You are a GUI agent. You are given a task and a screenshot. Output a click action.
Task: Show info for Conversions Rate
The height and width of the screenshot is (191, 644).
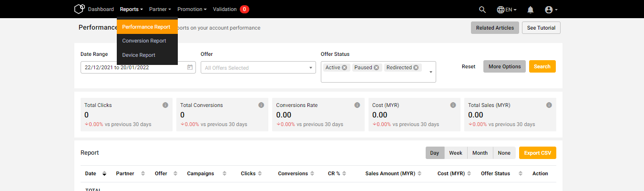point(357,105)
